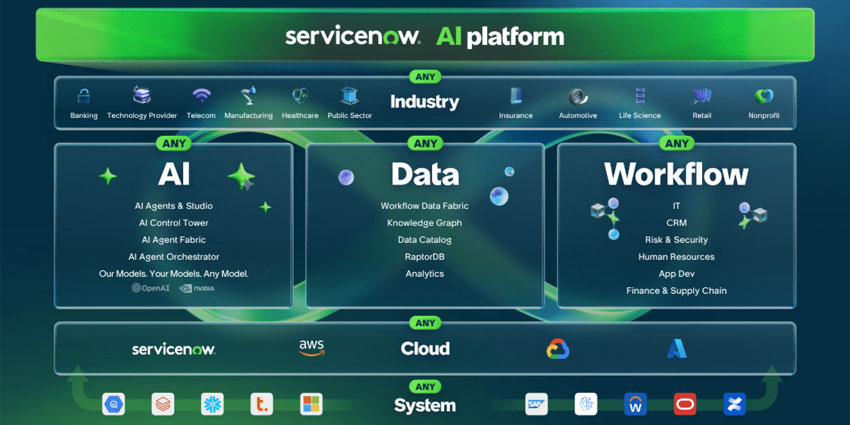Click the Microsoft four-square logo icon
This screenshot has width=850, height=425.
coord(311,404)
